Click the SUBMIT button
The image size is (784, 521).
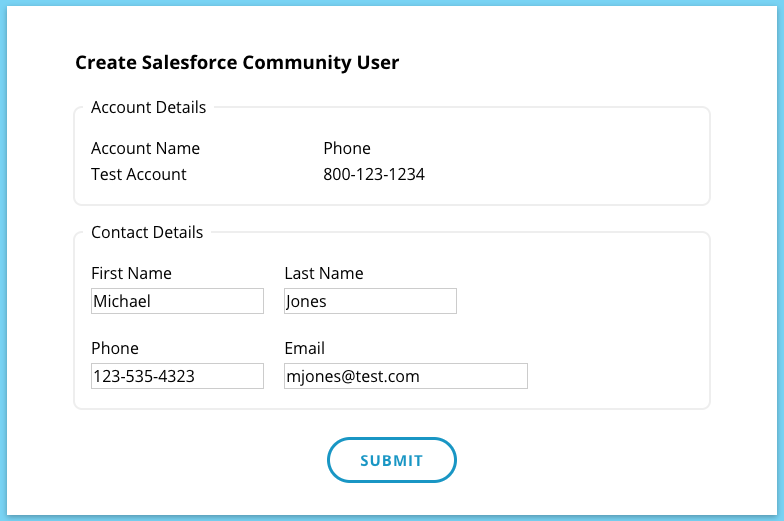point(392,461)
